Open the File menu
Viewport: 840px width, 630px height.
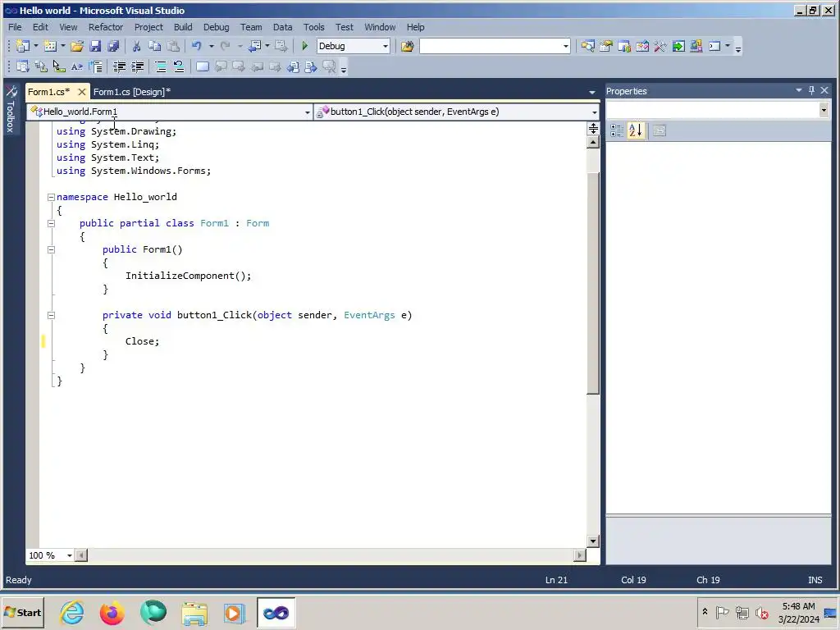(15, 27)
